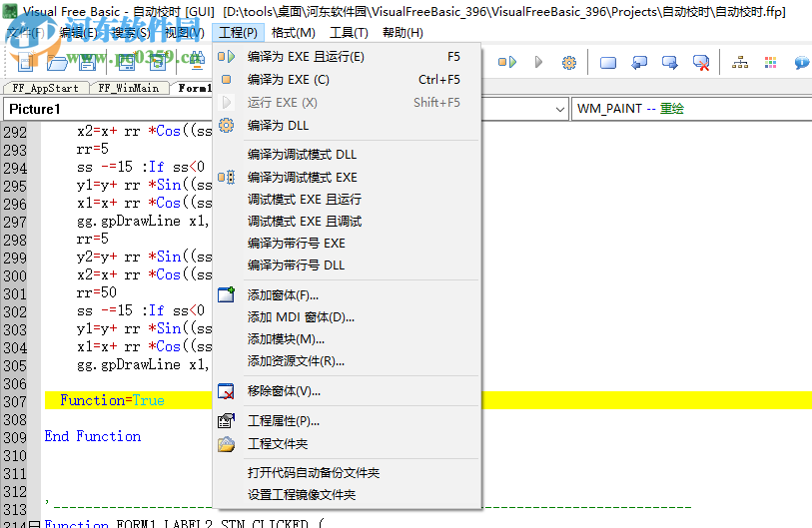Image resolution: width=812 pixels, height=528 pixels.
Task: Click the add form icon in menu
Action: pyautogui.click(x=227, y=294)
